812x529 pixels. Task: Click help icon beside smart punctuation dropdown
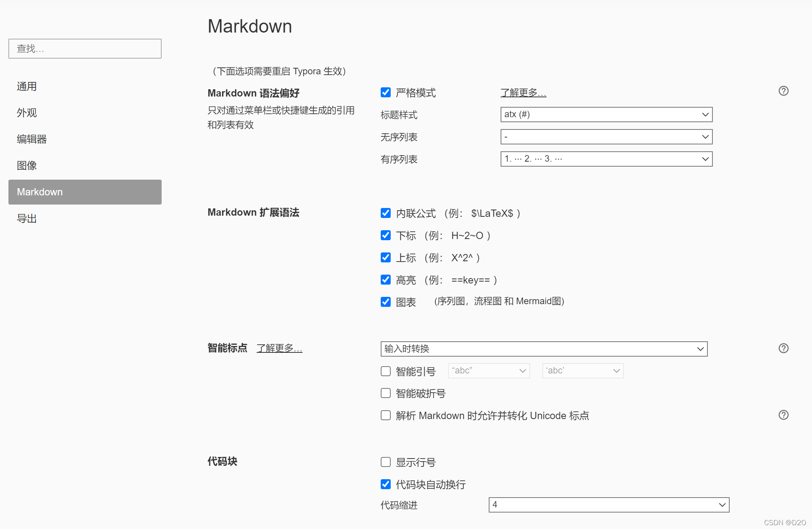(783, 348)
